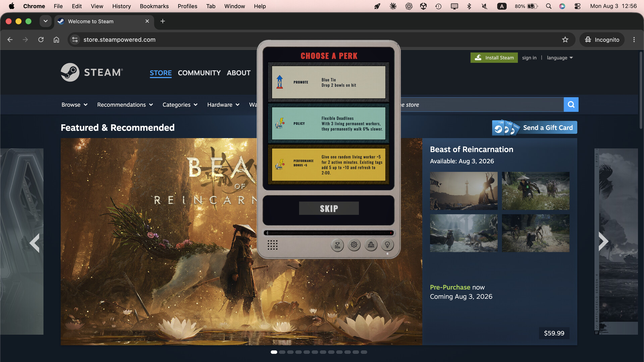Expand the Recommendations dropdown
Viewport: 644px width, 362px height.
tap(125, 105)
